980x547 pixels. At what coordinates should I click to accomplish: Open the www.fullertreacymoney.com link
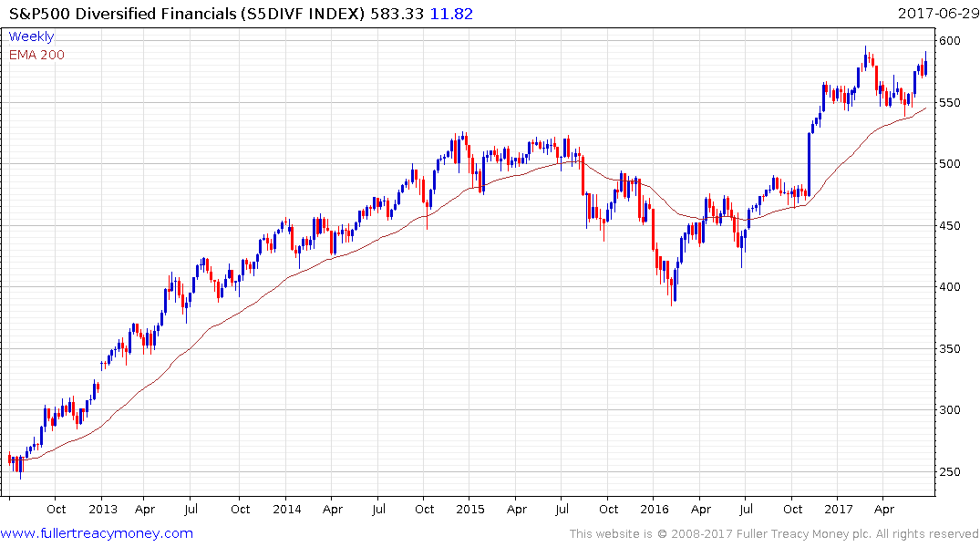click(x=97, y=533)
